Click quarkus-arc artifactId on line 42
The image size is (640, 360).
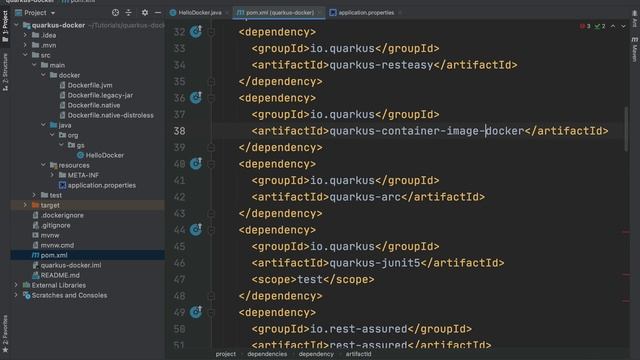tap(365, 197)
